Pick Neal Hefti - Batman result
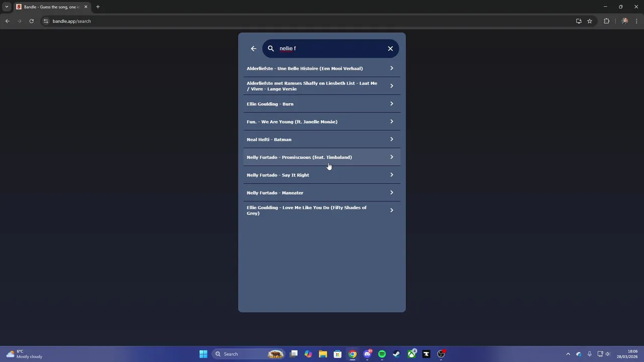This screenshot has width=644, height=362. pyautogui.click(x=322, y=139)
